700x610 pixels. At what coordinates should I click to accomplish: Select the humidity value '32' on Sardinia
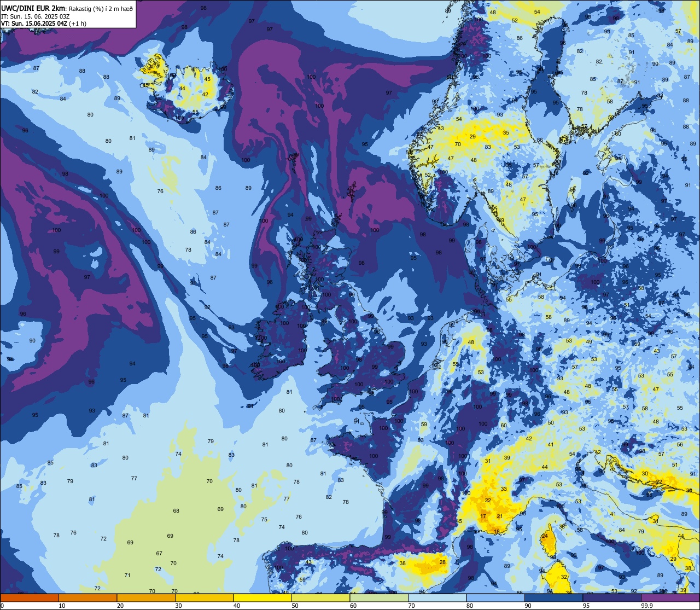tap(564, 577)
